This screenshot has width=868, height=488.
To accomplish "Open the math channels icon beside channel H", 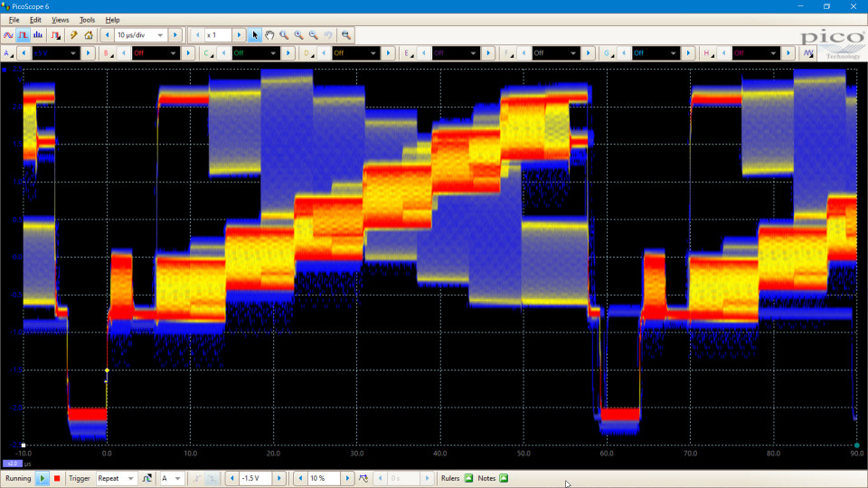I will click(x=809, y=53).
